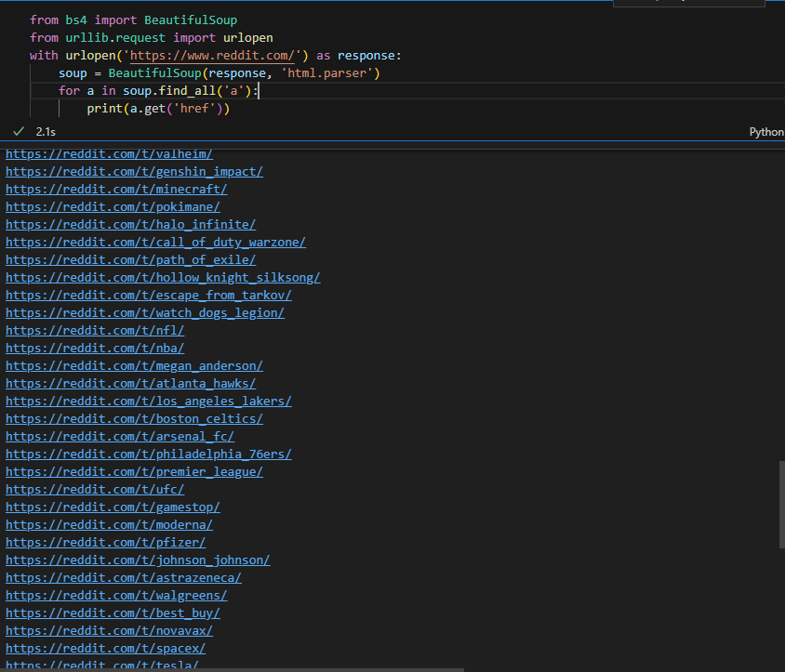Open the reddit.com URL in the code
Viewport: 785px width, 672px height.
click(212, 56)
